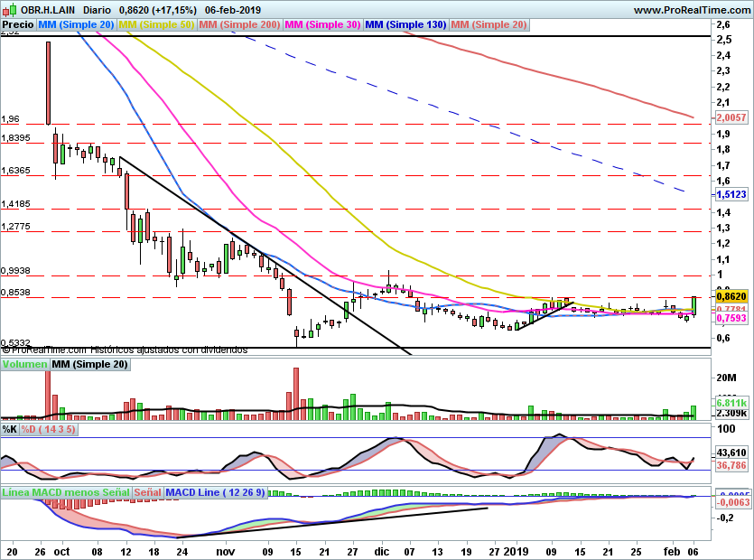Image resolution: width=754 pixels, height=560 pixels.
Task: Click the magenta MM (Simple 30) label
Action: (322, 24)
